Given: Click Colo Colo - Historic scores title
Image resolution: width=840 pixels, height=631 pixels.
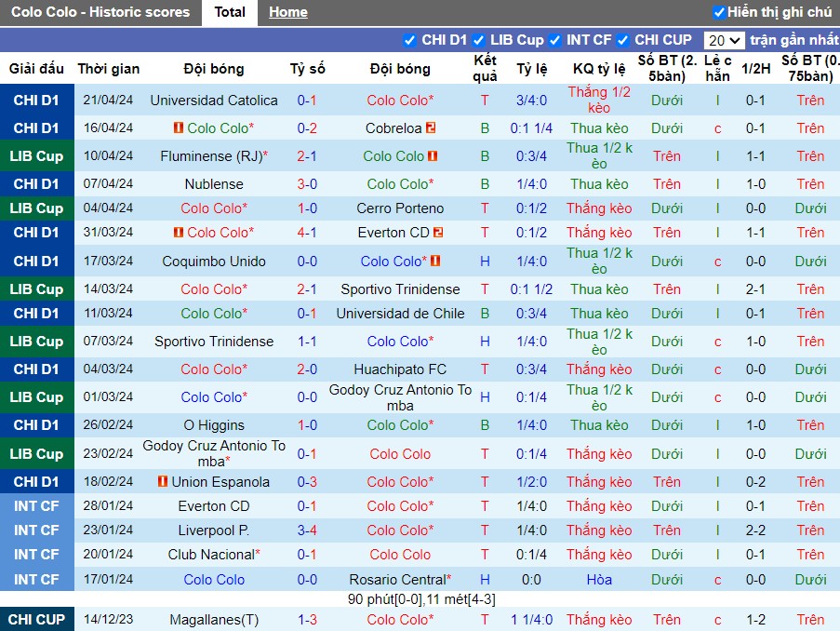Looking at the screenshot, I should coord(100,12).
